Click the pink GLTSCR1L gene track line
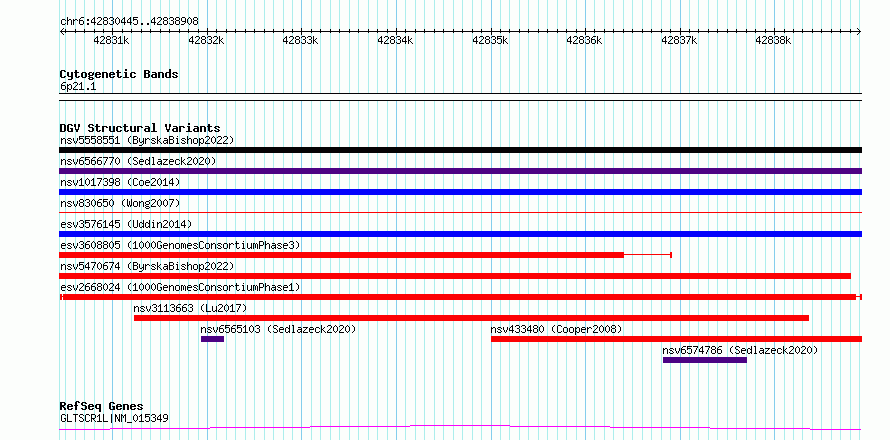The height and width of the screenshot is (440, 890). (x=460, y=428)
